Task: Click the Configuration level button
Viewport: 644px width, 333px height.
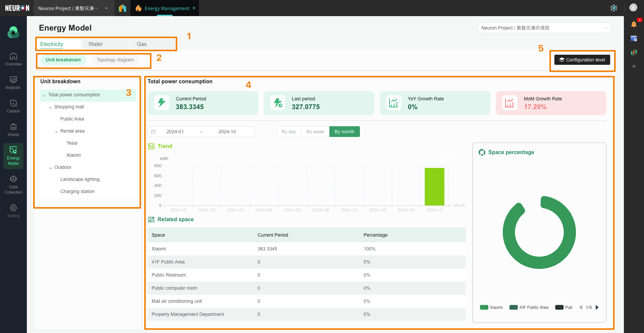Action: (582, 60)
